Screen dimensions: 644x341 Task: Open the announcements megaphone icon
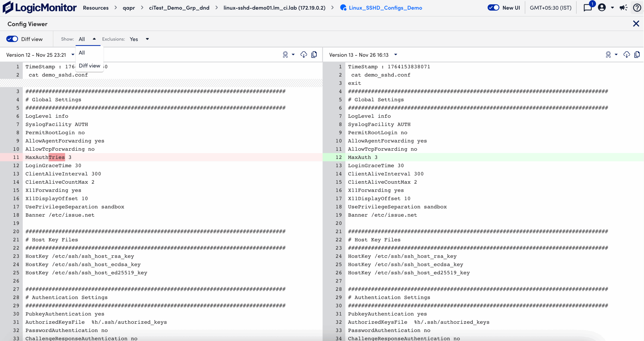pyautogui.click(x=623, y=8)
